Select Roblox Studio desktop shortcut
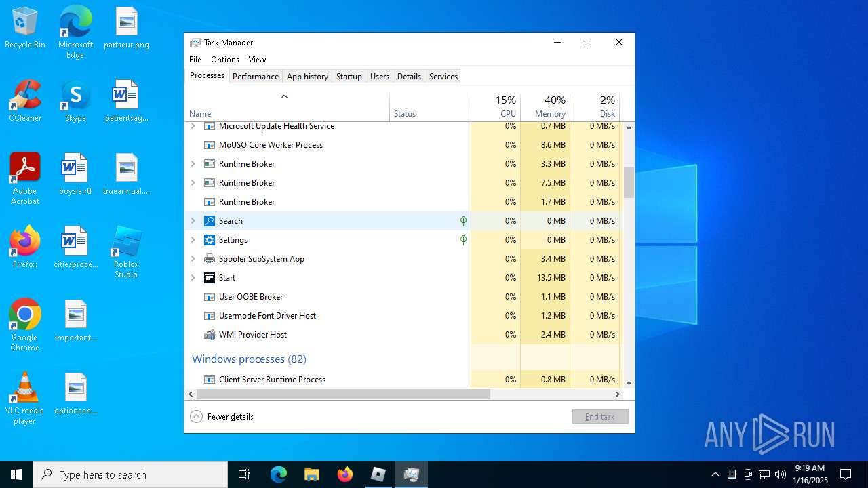 tap(126, 252)
